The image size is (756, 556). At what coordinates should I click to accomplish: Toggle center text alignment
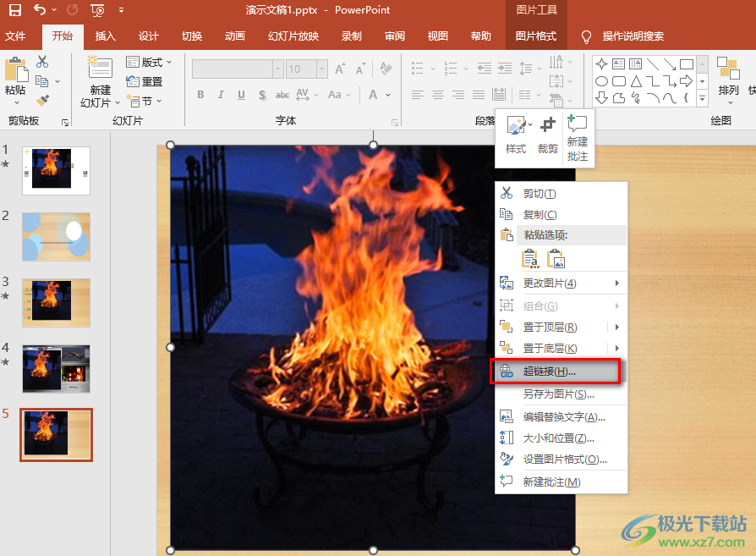pyautogui.click(x=438, y=95)
